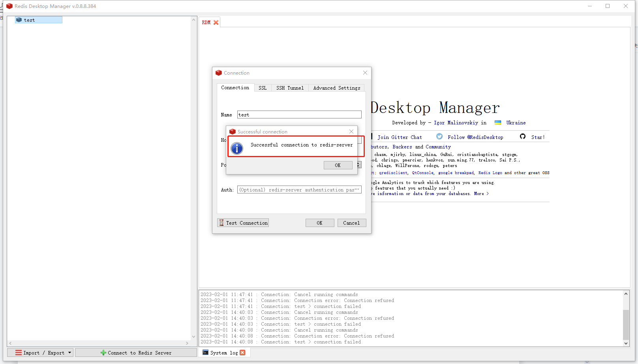
Task: Click Follow @RedisDesktop link
Action: click(x=475, y=137)
